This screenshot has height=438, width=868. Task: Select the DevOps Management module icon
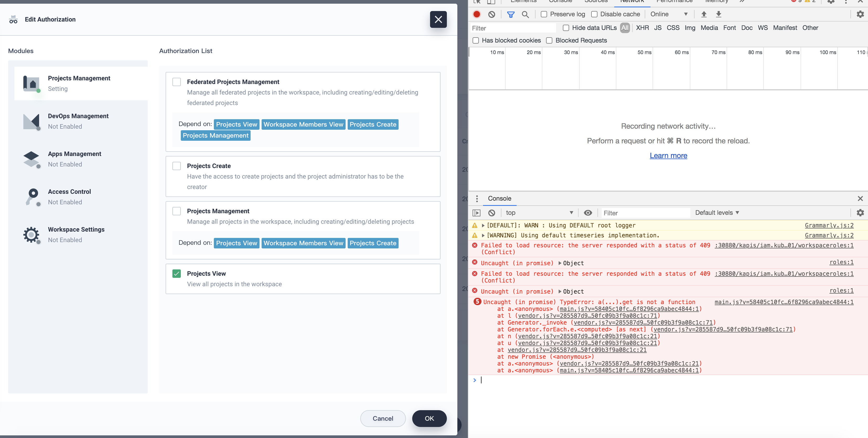click(x=32, y=121)
